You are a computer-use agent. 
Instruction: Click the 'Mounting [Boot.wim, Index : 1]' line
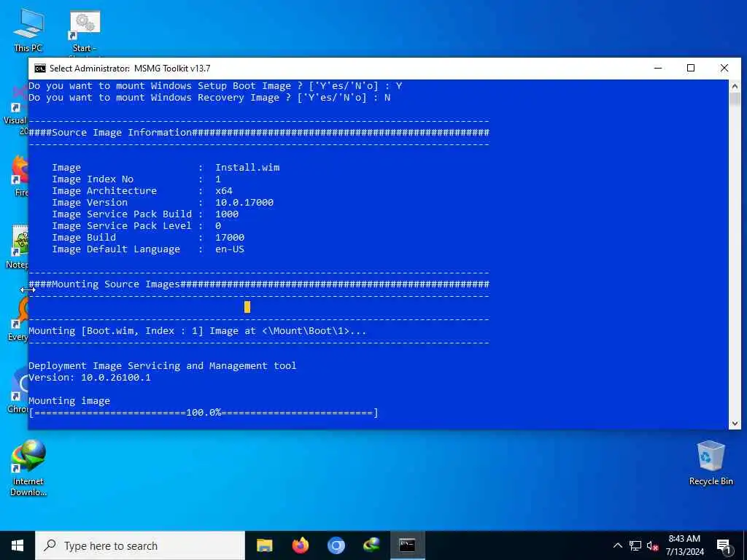click(198, 331)
